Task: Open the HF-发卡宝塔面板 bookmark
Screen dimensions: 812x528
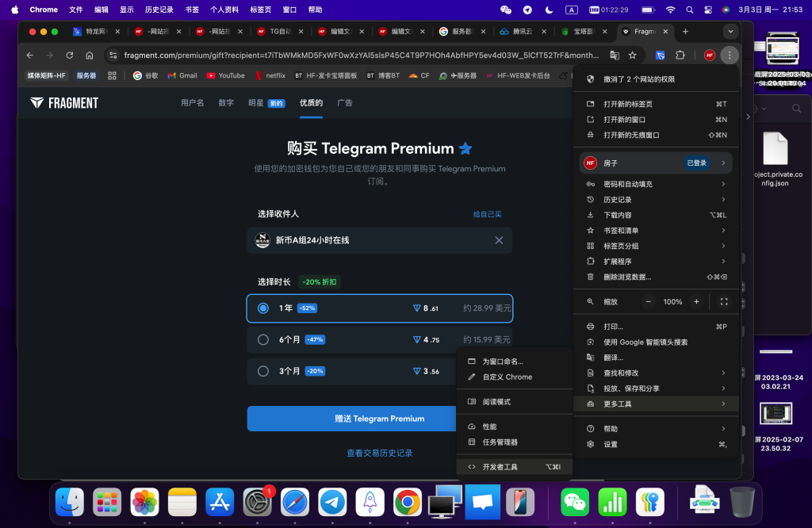Action: 329,75
